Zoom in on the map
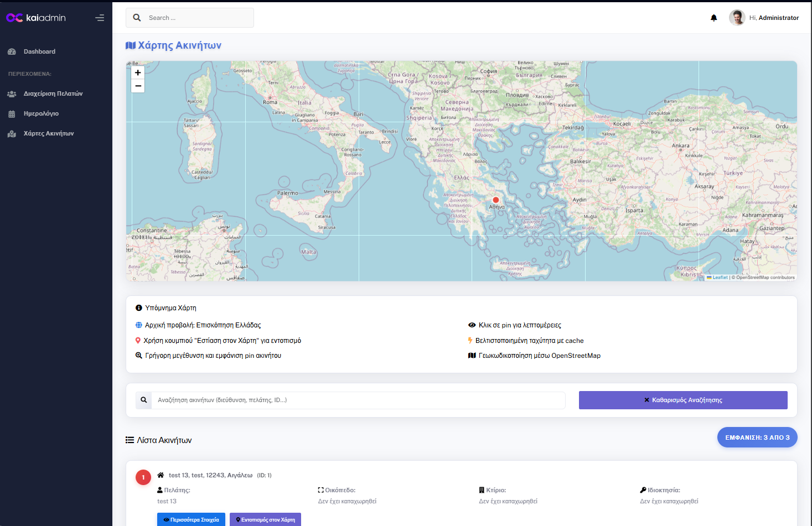Viewport: 812px width, 526px height. (x=138, y=72)
